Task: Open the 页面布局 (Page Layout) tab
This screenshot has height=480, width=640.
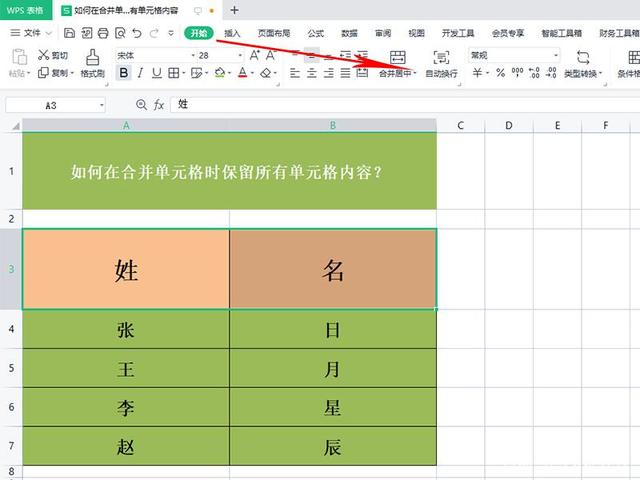Action: pos(273,33)
